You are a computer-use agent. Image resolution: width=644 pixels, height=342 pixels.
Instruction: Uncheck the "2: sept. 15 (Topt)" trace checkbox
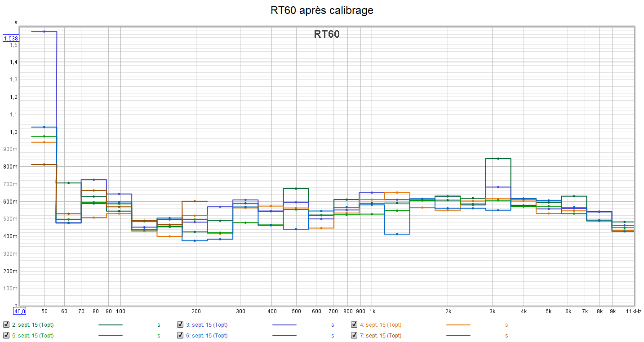coord(6,324)
